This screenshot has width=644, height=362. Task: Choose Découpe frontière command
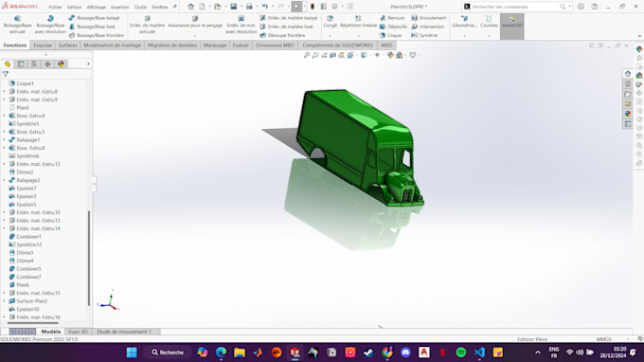click(282, 35)
